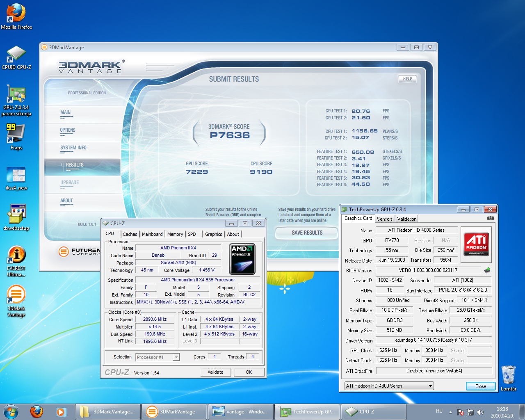Switch to the SPD tab in CPU-Z
This screenshot has width=525, height=420.
coord(192,234)
